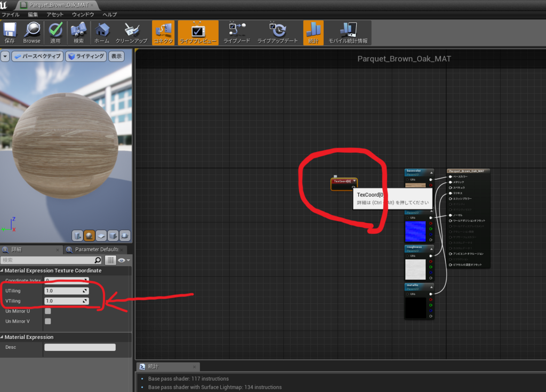Set preview mesh to cylinder

click(x=77, y=236)
